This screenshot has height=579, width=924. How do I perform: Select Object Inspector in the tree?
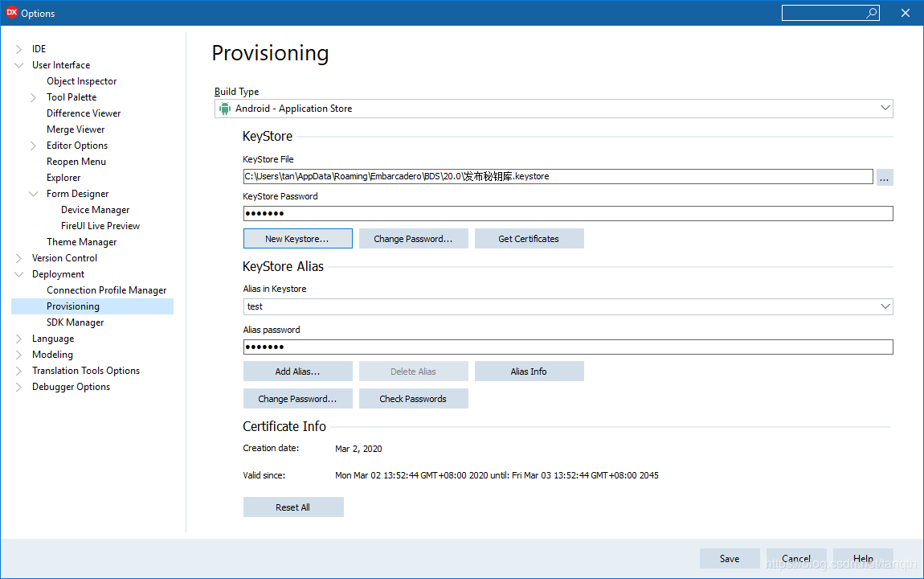tap(81, 81)
